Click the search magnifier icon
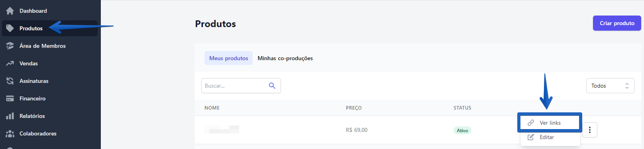The image size is (644, 149). click(x=272, y=86)
